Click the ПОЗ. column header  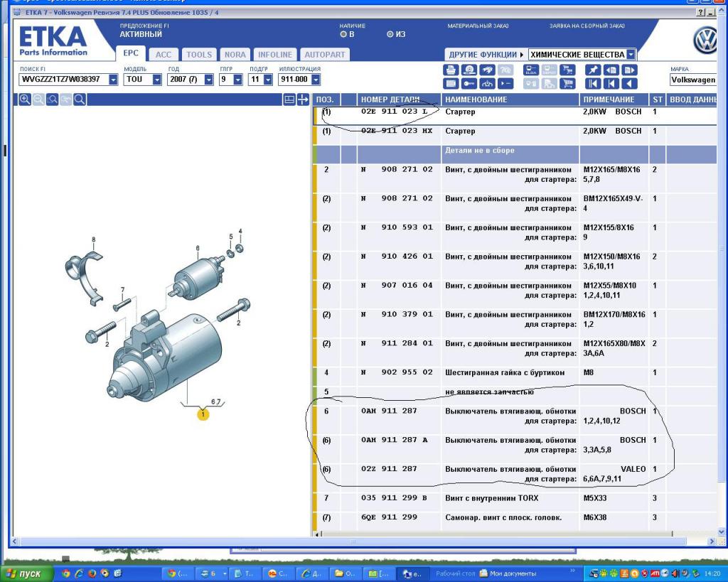coord(327,99)
